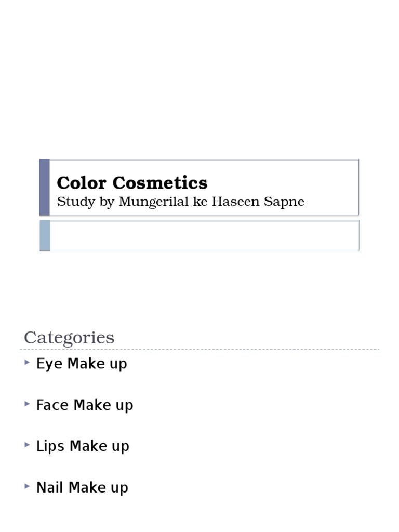399x532 pixels.
Task: Click the bullet arrow beside Face Make up
Action: [27, 404]
